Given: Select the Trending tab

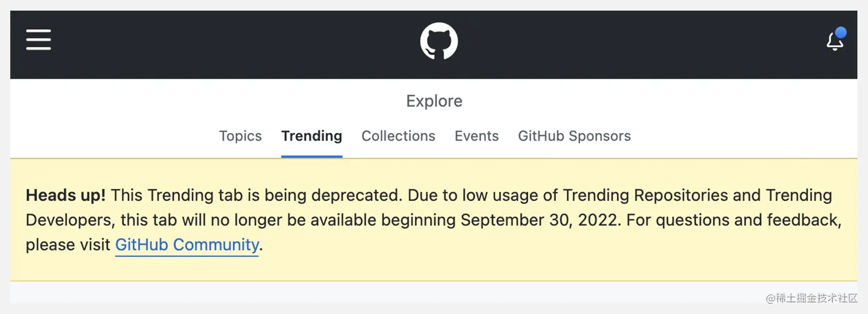Looking at the screenshot, I should [312, 136].
